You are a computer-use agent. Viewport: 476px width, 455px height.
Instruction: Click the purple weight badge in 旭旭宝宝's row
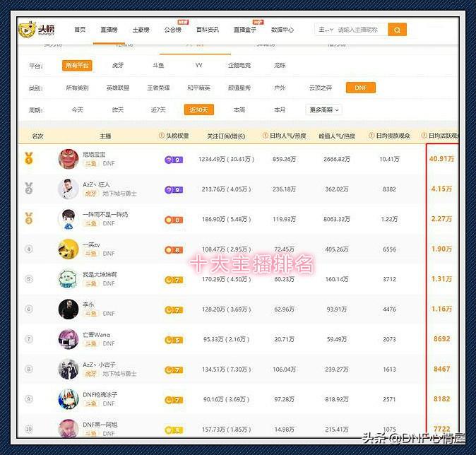174,160
